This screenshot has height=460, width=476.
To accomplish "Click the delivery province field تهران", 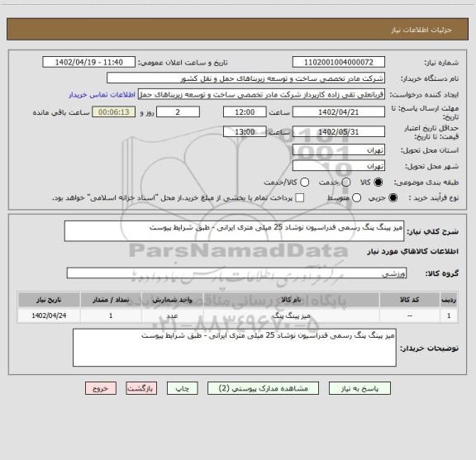I will (x=339, y=150).
